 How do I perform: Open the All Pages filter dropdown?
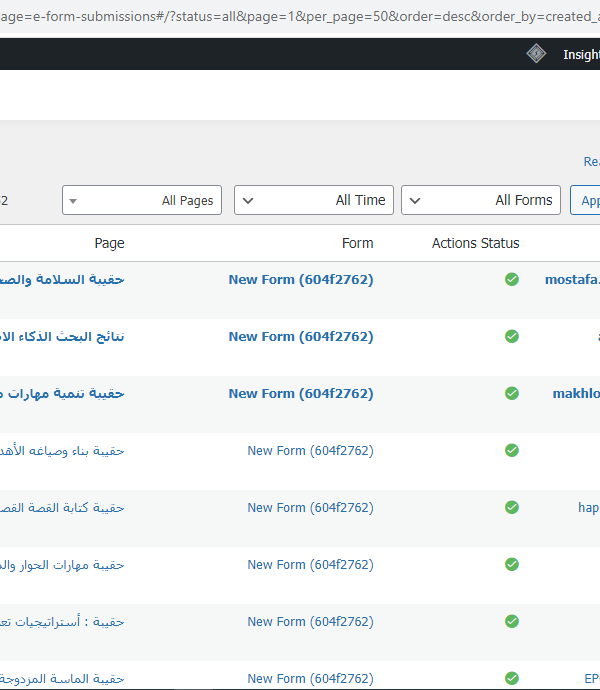pyautogui.click(x=142, y=200)
